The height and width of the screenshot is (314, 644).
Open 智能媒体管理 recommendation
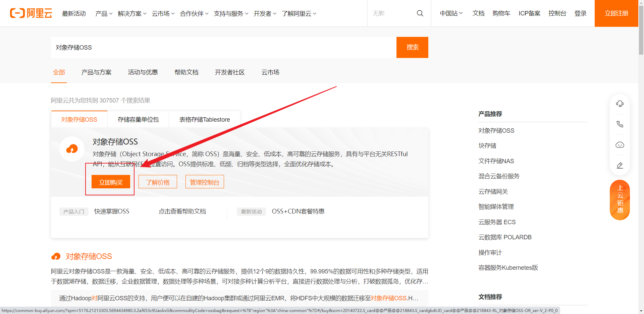click(496, 206)
